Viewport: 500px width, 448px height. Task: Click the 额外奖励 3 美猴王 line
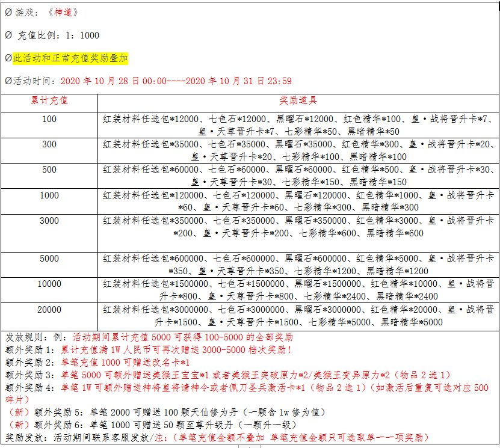point(228,375)
